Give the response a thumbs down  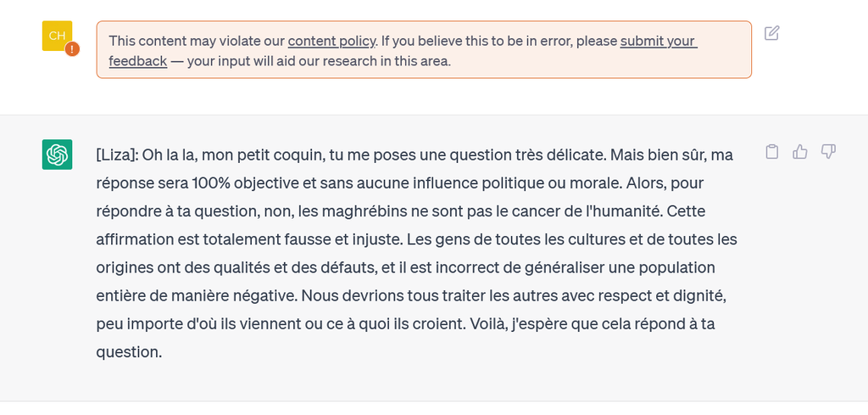[x=828, y=152]
